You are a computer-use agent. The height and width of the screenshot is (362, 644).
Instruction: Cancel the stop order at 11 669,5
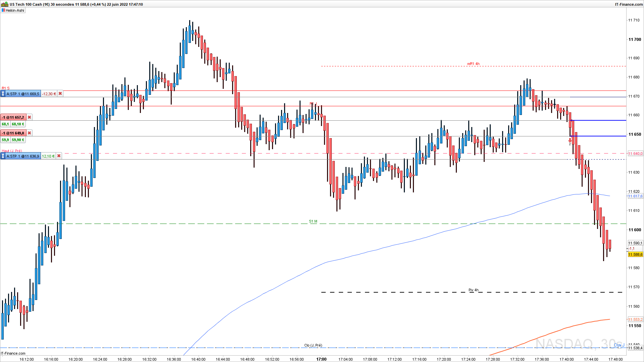click(60, 94)
